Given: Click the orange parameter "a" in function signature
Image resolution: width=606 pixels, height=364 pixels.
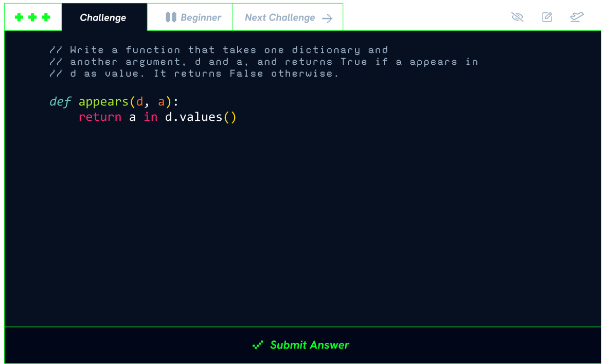Looking at the screenshot, I should 161,102.
